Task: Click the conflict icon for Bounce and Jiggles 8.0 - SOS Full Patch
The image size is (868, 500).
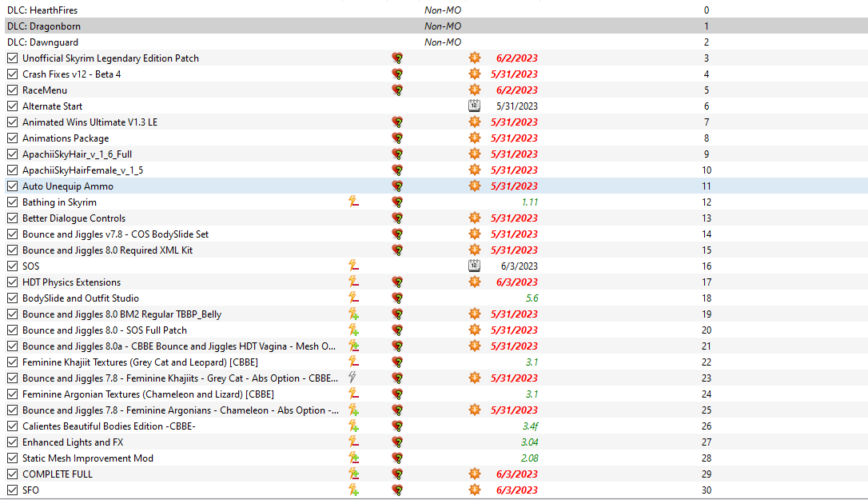Action: point(353,330)
